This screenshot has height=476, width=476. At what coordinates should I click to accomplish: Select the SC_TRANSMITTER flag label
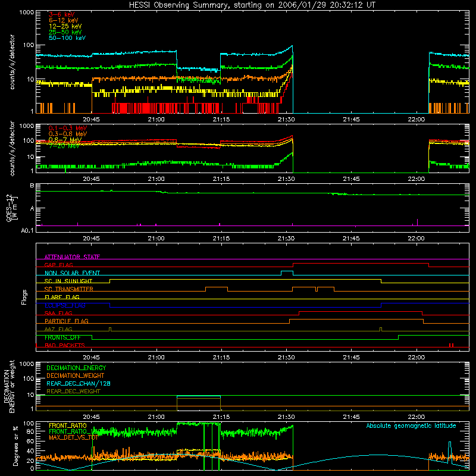(68, 289)
